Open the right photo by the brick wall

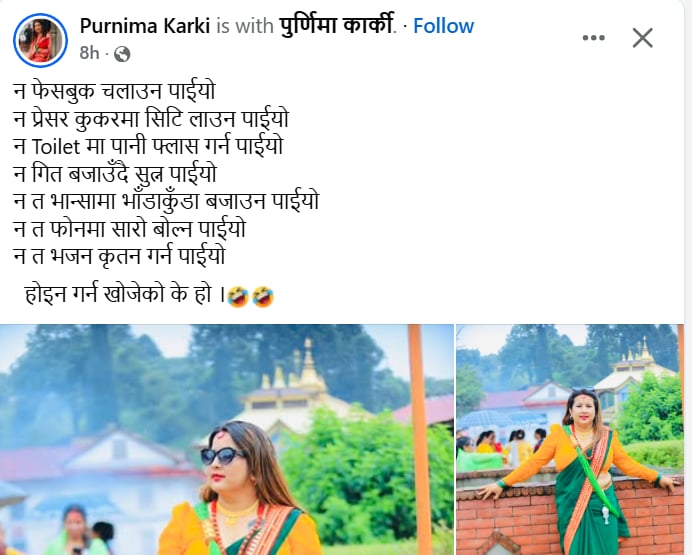570,439
